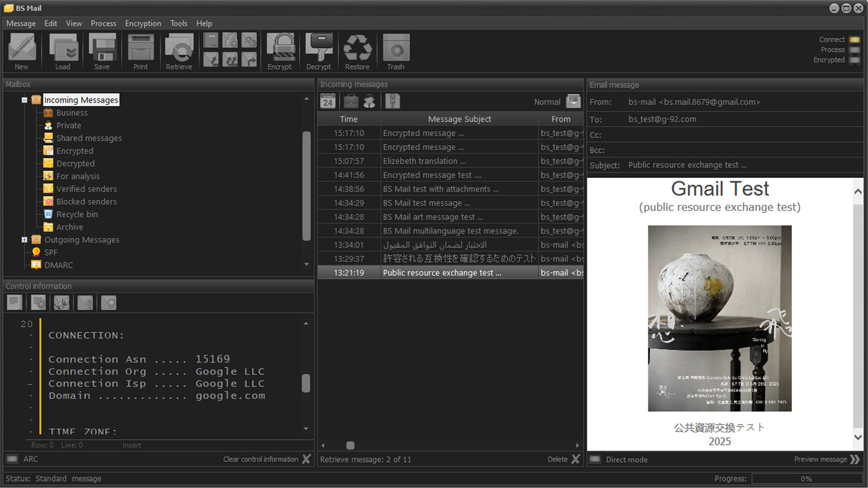Select the Verified senders folder
The height and width of the screenshot is (488, 868).
[x=87, y=189]
